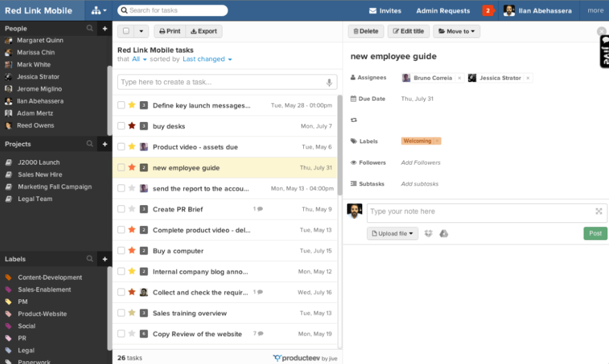This screenshot has height=364, width=609.
Task: Add a new project with plus icon
Action: [x=105, y=144]
